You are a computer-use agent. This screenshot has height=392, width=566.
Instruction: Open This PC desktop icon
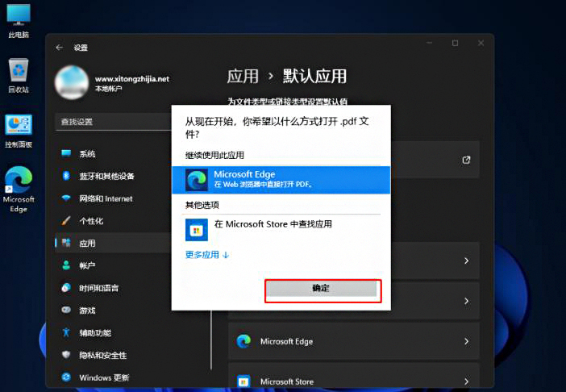(19, 20)
